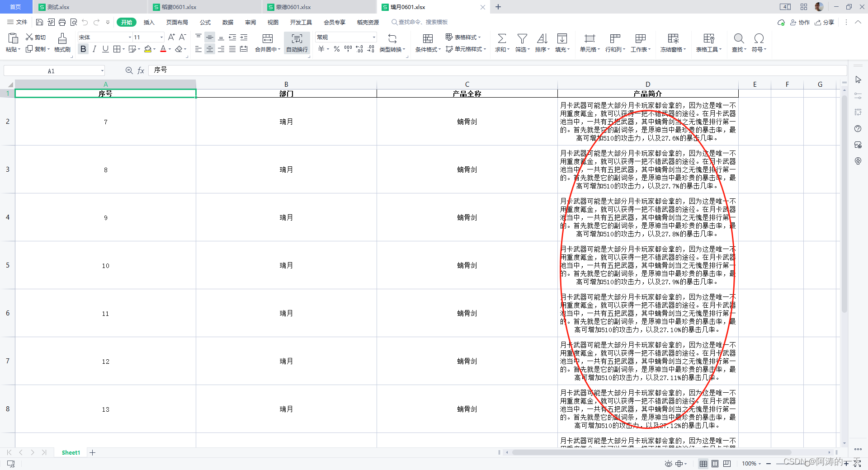Toggle eye protection mode in status bar
This screenshot has height=470, width=868.
668,464
